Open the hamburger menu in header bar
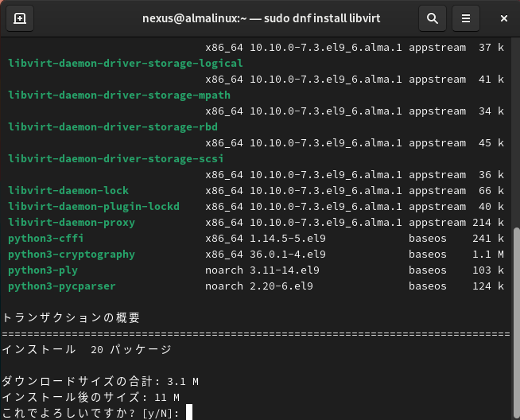520x420 pixels. coord(467,17)
